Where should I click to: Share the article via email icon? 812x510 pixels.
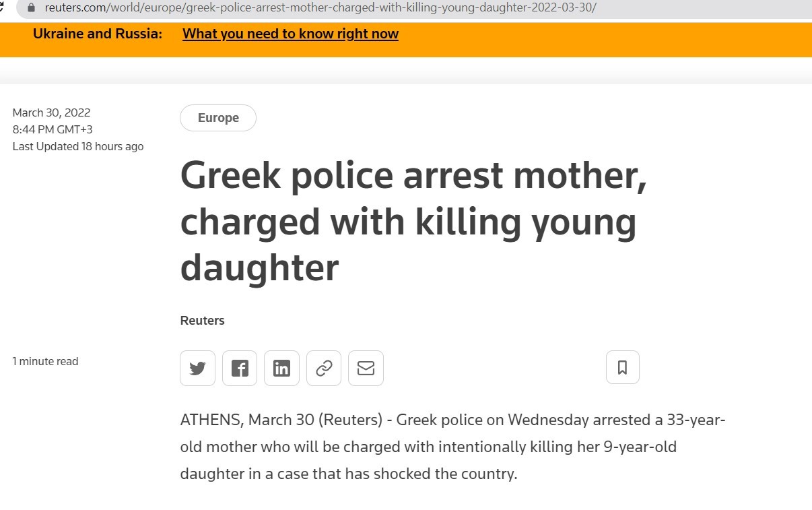(366, 368)
